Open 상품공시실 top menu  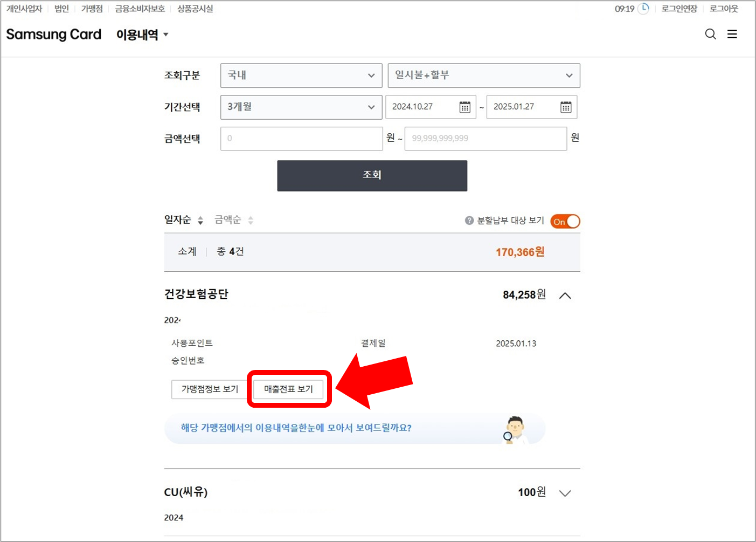(195, 9)
